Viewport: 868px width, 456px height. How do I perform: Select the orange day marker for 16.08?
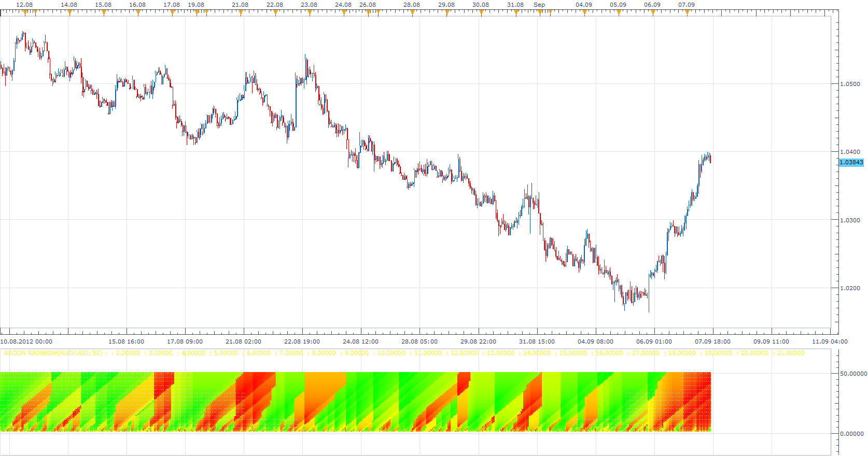(x=138, y=12)
